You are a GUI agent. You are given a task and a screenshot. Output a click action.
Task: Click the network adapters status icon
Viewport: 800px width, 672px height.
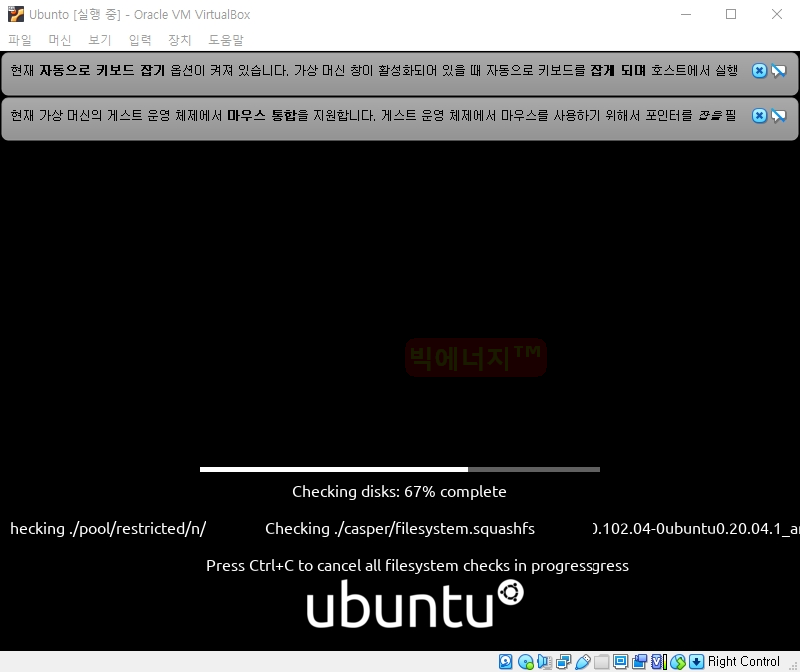click(564, 662)
